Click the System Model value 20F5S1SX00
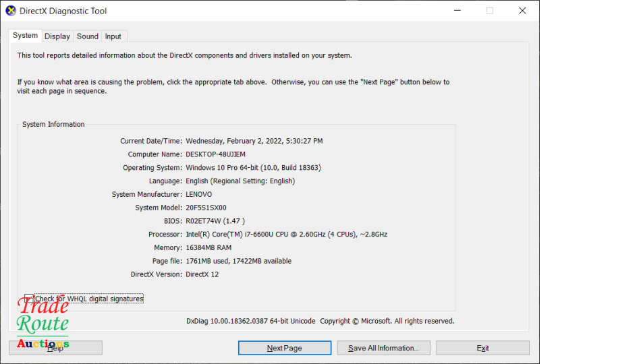The height and width of the screenshot is (364, 641). click(206, 208)
